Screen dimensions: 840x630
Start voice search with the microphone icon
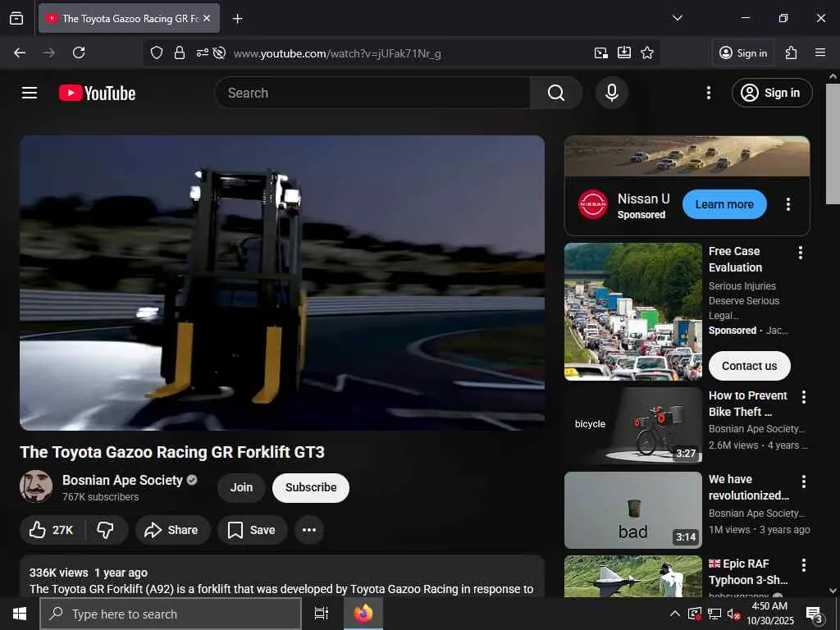[x=611, y=93]
